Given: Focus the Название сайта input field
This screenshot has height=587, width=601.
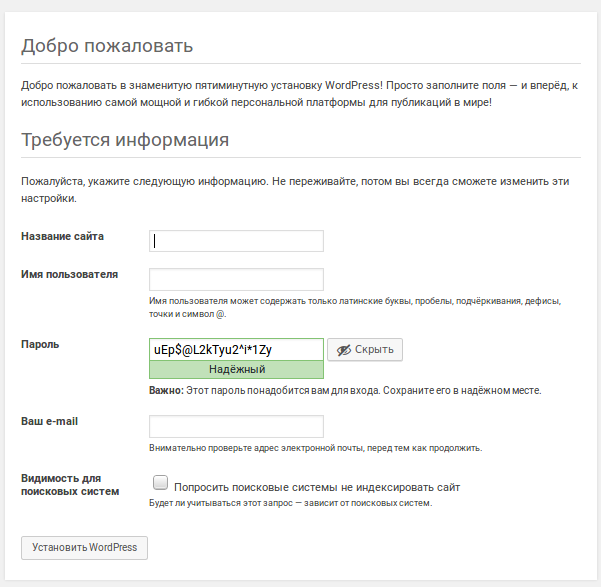Looking at the screenshot, I should pos(236,241).
